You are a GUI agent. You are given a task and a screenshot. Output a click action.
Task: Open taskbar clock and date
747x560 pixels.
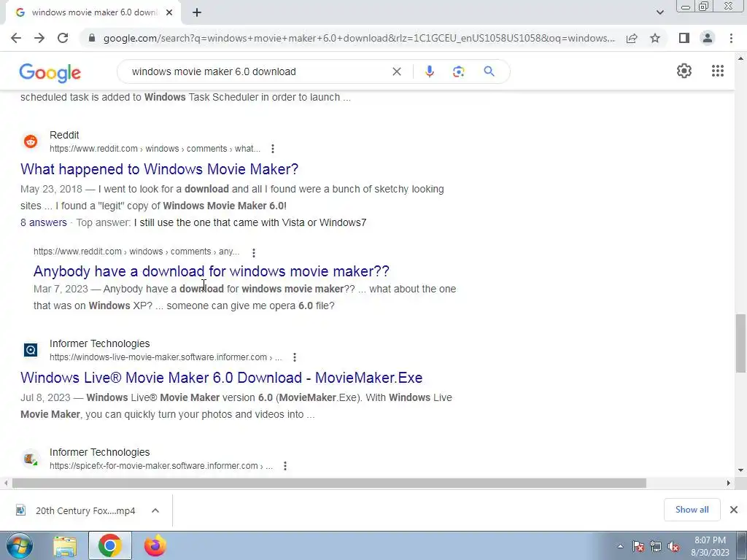click(x=710, y=546)
